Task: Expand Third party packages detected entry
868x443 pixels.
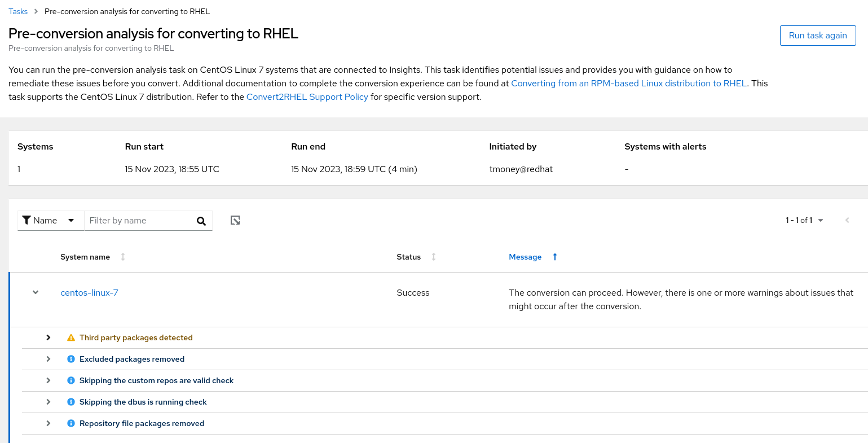Action: (49, 337)
